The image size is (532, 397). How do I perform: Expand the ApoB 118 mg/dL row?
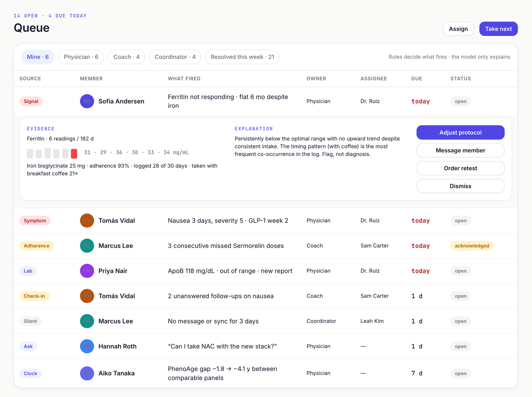coord(266,271)
